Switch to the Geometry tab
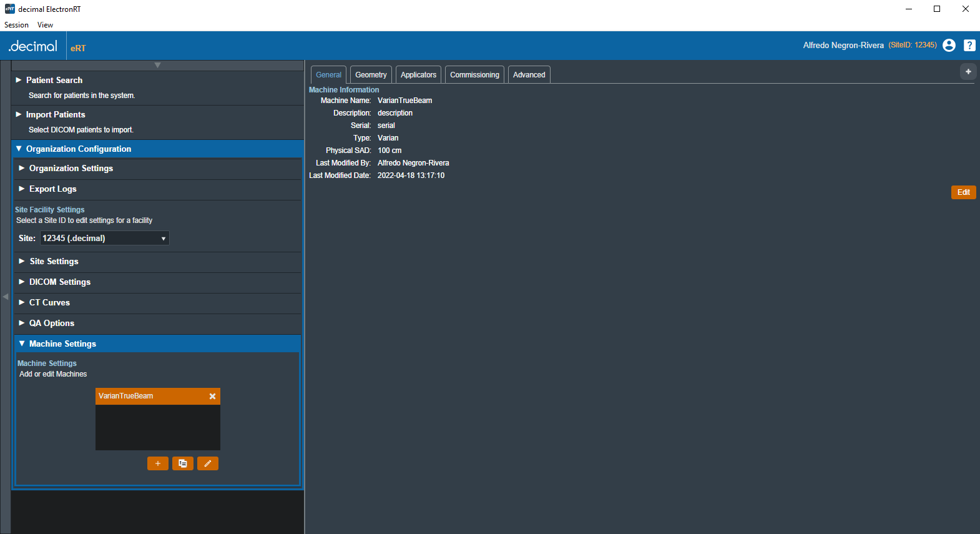The image size is (980, 534). pyautogui.click(x=371, y=75)
